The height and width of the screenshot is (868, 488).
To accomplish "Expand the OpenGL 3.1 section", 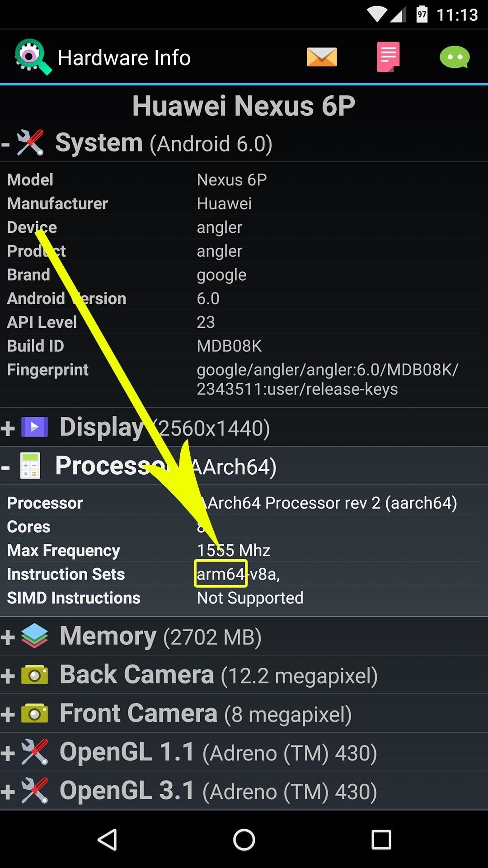I will point(8,790).
